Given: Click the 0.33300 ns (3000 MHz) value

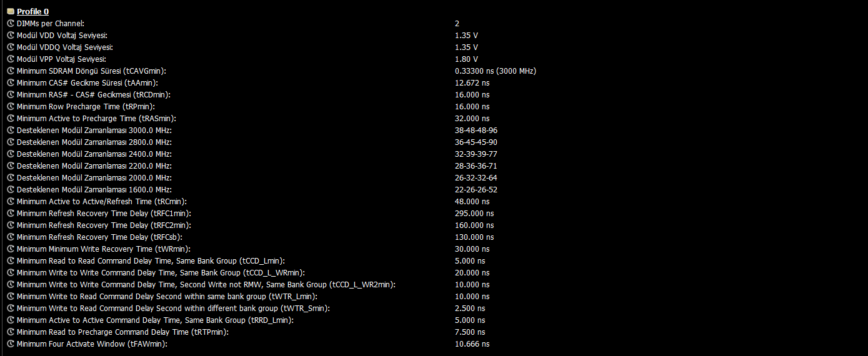Looking at the screenshot, I should pos(496,71).
